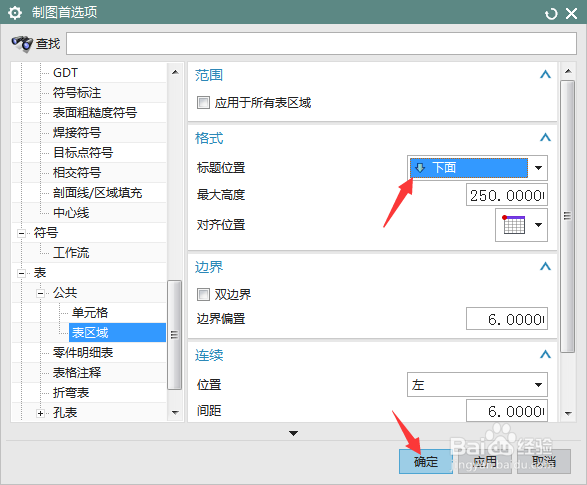Select 剖面线/区域填充 tree item
This screenshot has width=587, height=485.
coord(97,193)
